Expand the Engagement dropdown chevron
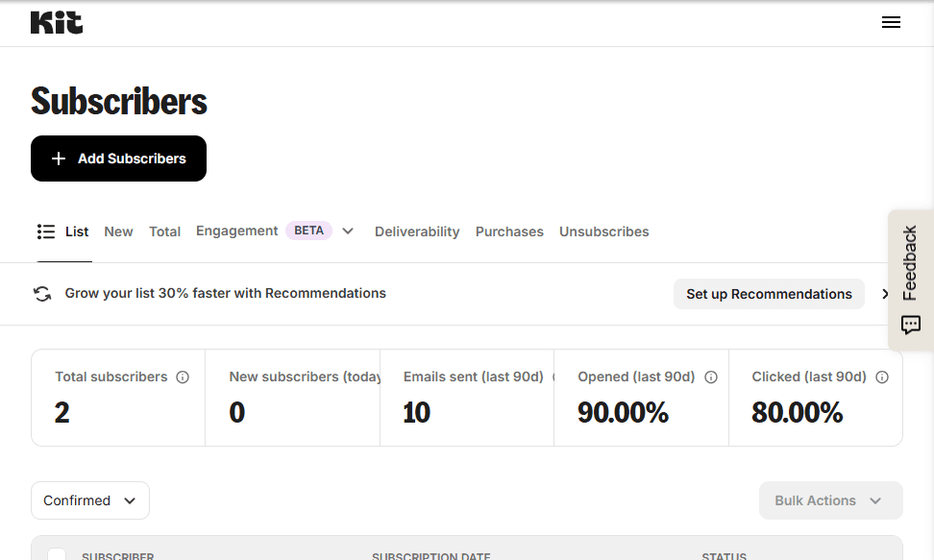 [x=348, y=231]
